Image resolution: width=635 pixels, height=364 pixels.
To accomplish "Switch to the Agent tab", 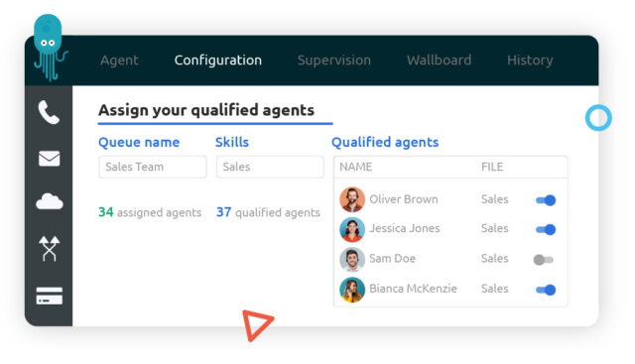I will pos(119,60).
